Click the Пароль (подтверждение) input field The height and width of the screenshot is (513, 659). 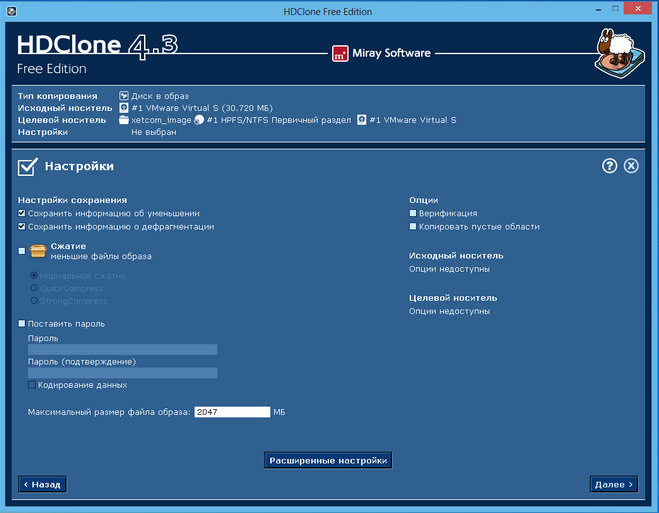click(122, 373)
